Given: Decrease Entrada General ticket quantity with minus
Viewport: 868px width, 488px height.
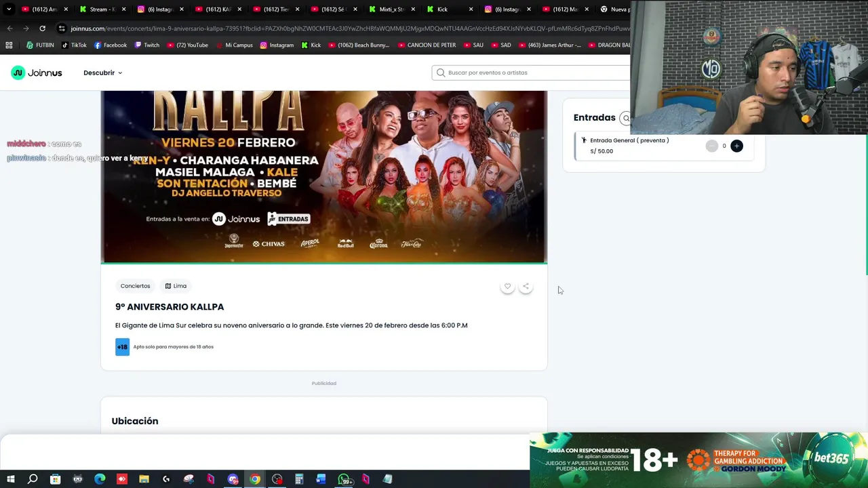Looking at the screenshot, I should click(711, 146).
